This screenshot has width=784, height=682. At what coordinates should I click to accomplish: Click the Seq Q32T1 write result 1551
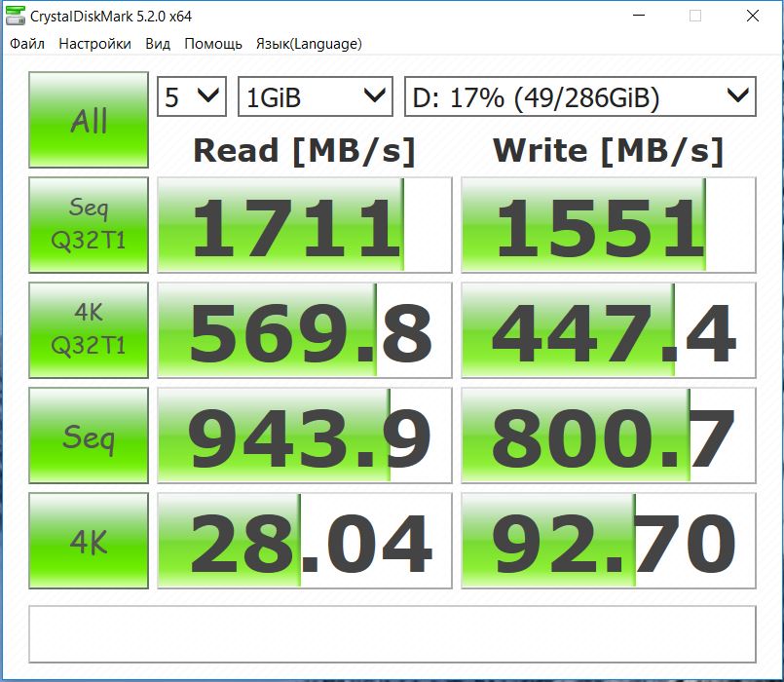pos(609,225)
